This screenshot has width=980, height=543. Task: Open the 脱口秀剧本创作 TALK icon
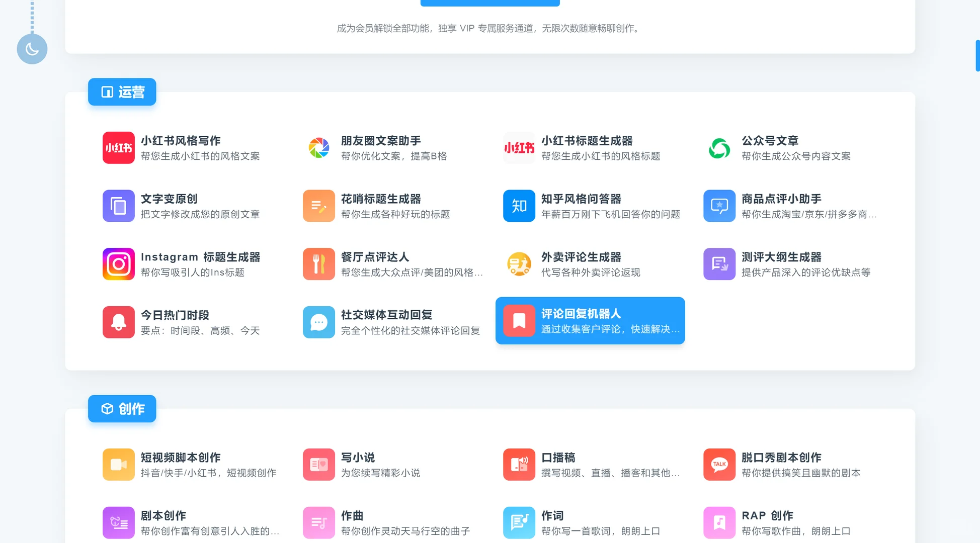pyautogui.click(x=719, y=464)
